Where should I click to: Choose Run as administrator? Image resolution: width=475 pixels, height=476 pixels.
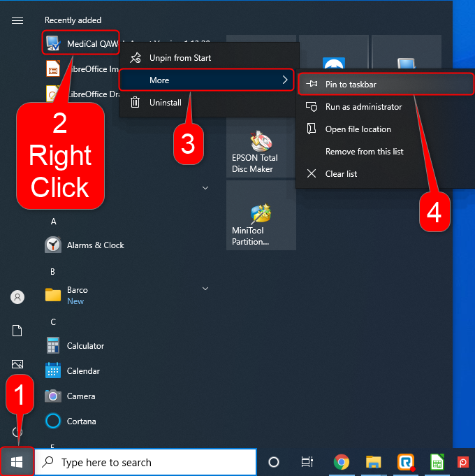363,107
